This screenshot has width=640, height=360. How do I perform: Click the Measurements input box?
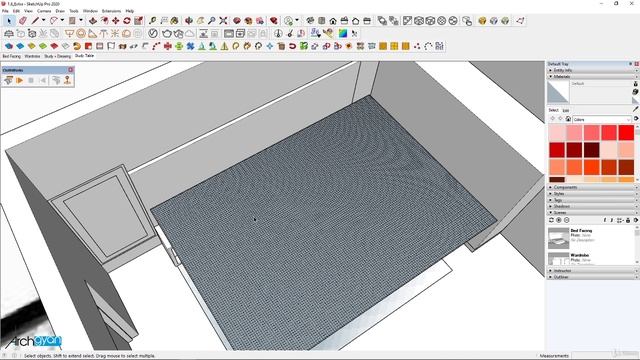604,356
